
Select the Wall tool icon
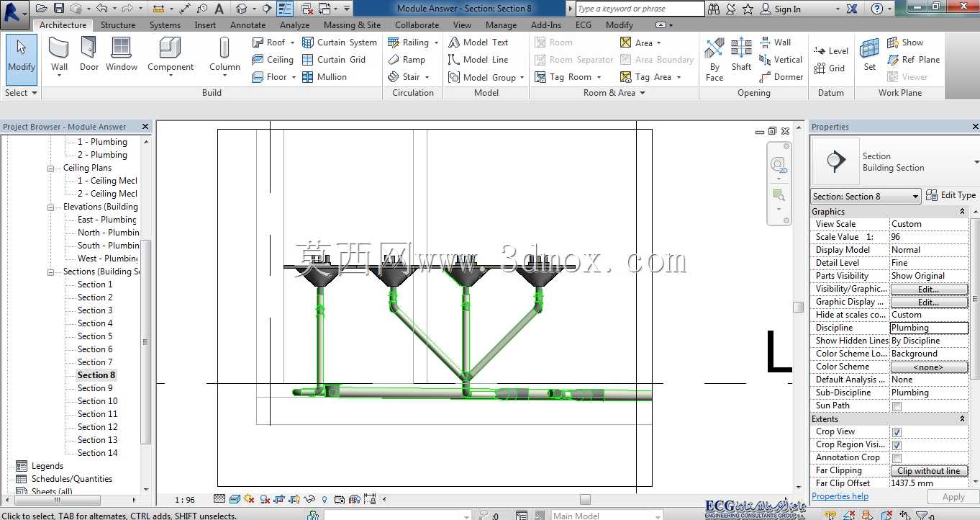click(59, 48)
